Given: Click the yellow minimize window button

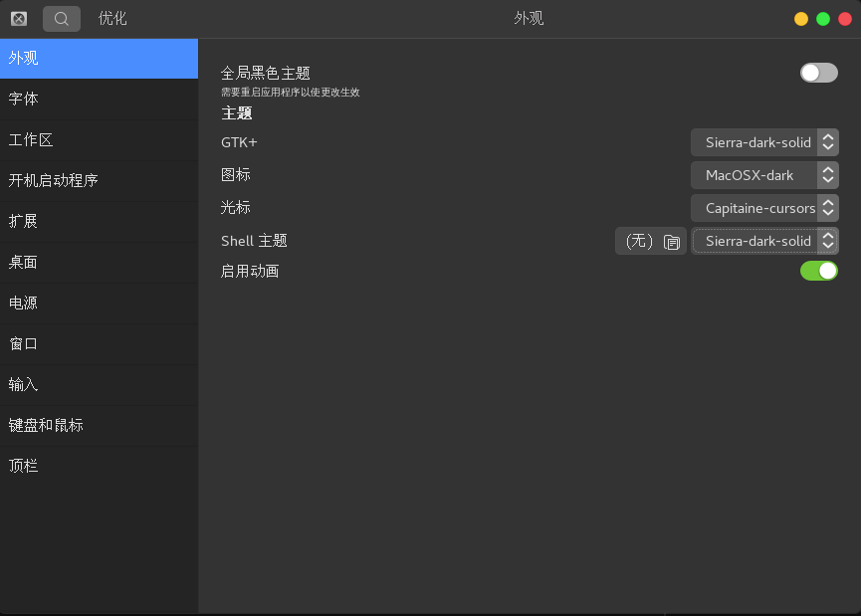Looking at the screenshot, I should tap(801, 19).
